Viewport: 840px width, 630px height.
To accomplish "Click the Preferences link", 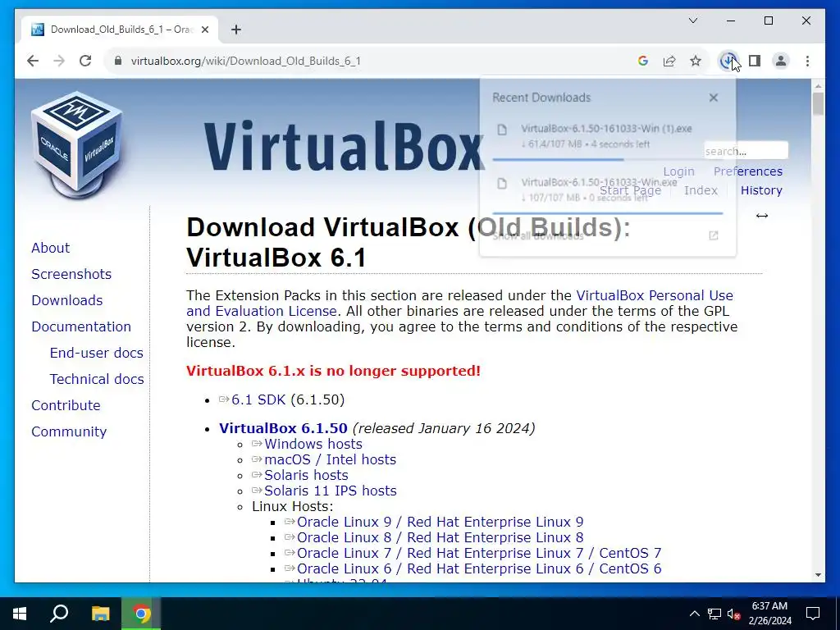I will (748, 171).
